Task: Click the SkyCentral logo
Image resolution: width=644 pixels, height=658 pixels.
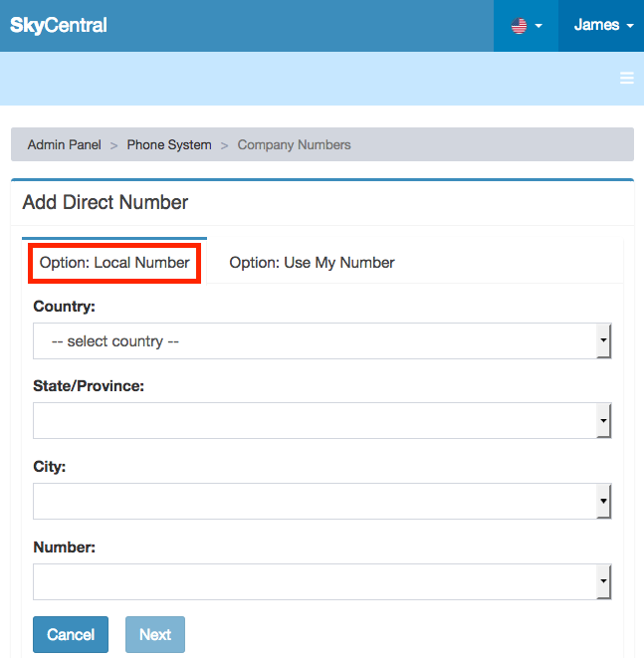Action: click(x=59, y=26)
